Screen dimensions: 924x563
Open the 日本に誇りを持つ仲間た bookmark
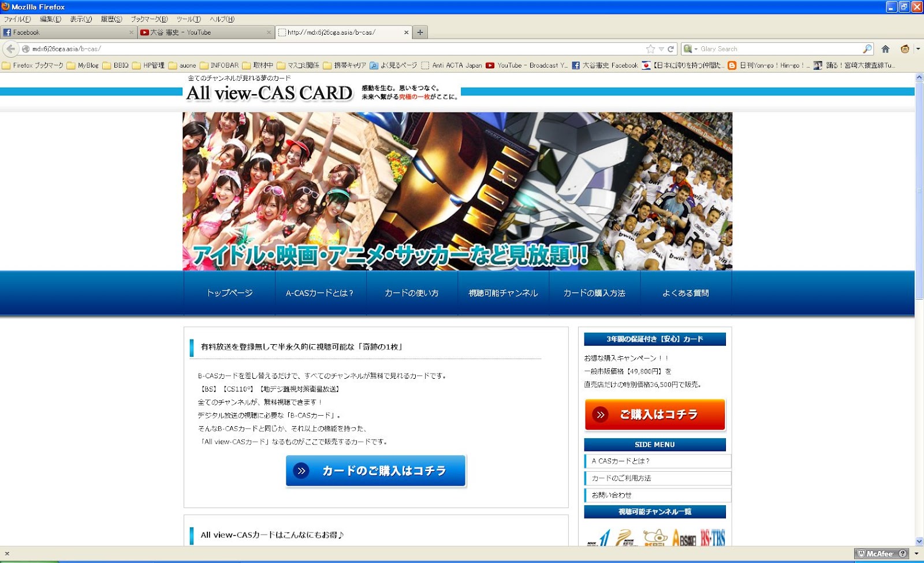click(683, 65)
